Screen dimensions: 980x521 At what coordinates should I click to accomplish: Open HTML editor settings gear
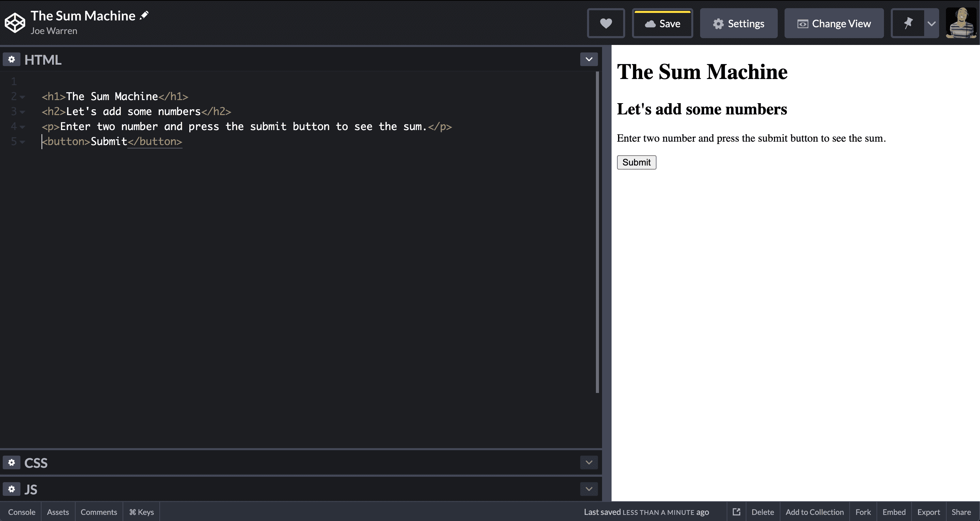[12, 59]
